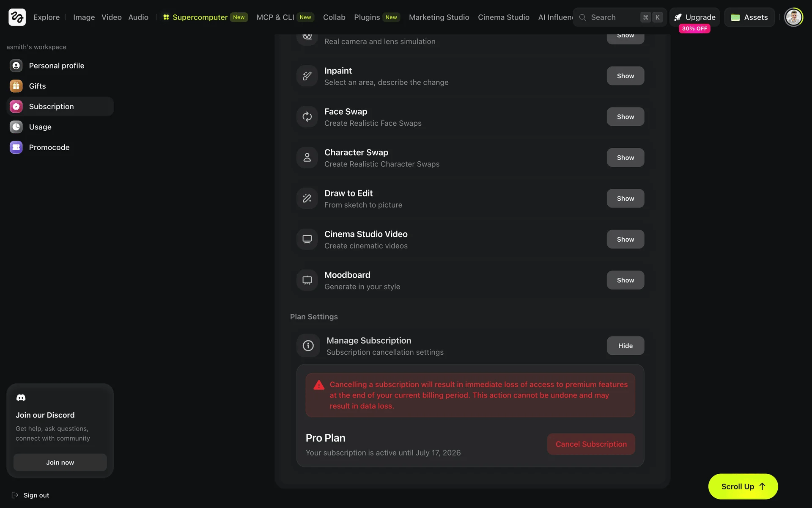Open the Cinema Studio menu item
812x508 pixels.
point(504,17)
